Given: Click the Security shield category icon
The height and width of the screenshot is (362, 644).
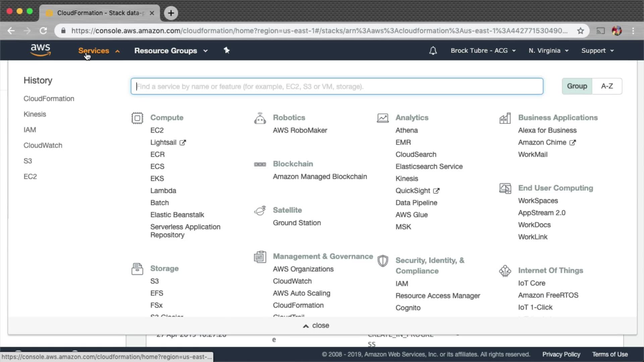Looking at the screenshot, I should (383, 261).
